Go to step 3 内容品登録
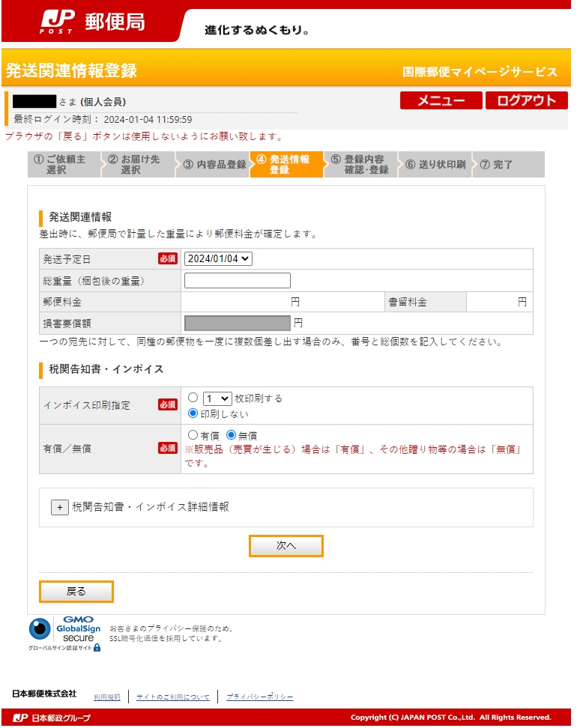The height and width of the screenshot is (728, 580). pyautogui.click(x=214, y=165)
